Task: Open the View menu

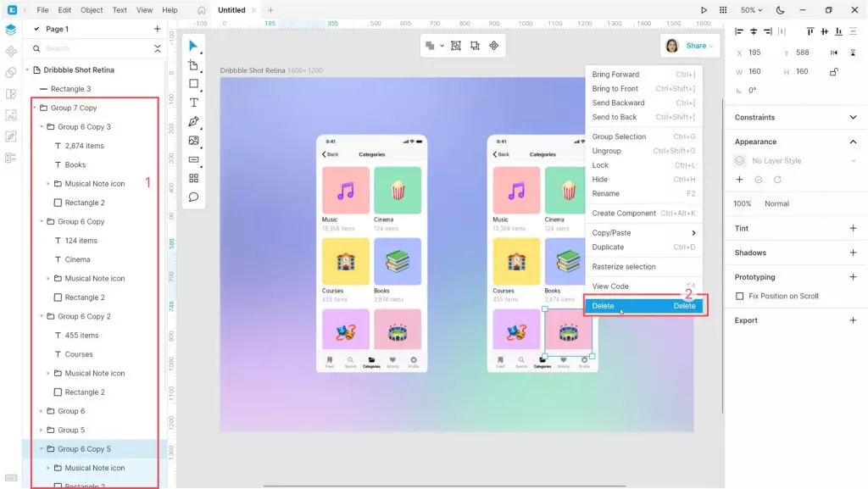Action: pyautogui.click(x=144, y=10)
